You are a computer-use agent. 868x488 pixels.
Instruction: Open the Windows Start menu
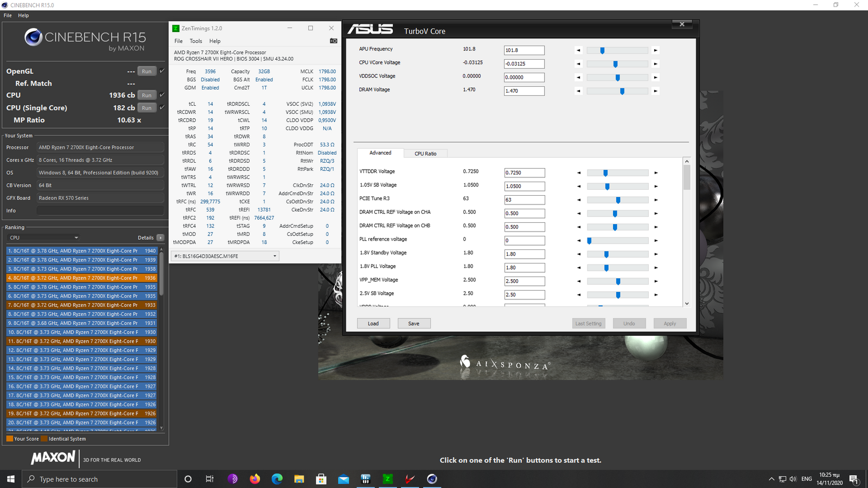point(10,479)
